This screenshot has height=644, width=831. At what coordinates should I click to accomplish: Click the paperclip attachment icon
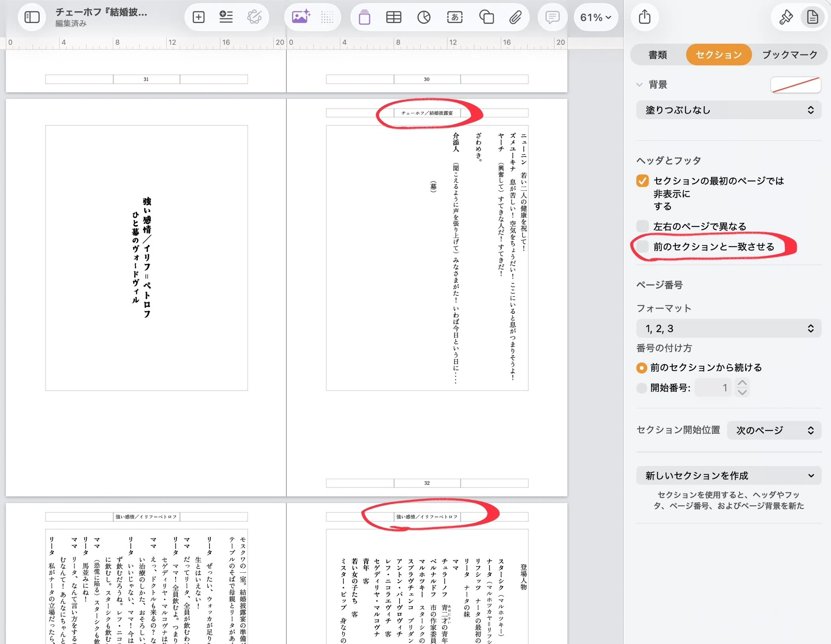click(515, 17)
